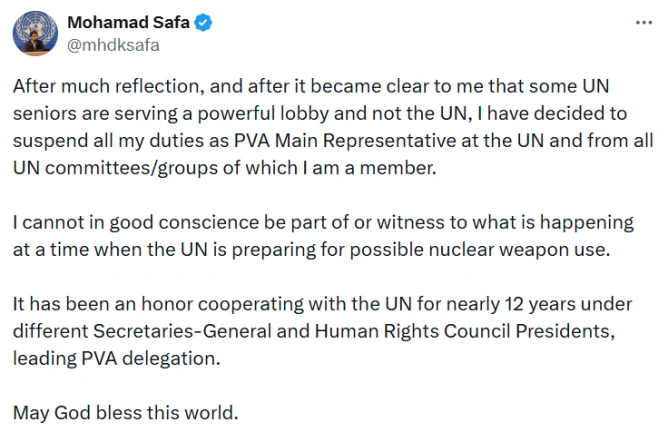The image size is (668, 432).
Task: Click the line starting "I cannot in good conscience"
Action: tap(323, 223)
